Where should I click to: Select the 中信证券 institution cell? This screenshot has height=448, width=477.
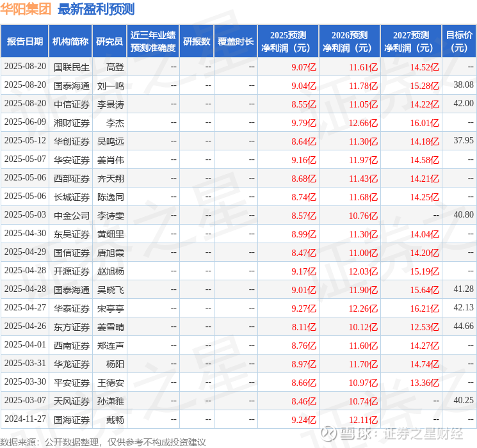pos(72,104)
